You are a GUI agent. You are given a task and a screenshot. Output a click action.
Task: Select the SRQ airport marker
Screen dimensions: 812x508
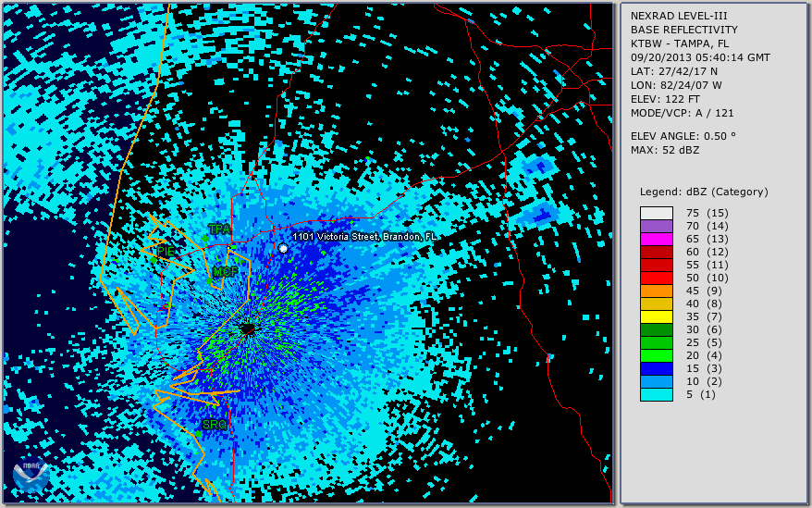pyautogui.click(x=214, y=425)
